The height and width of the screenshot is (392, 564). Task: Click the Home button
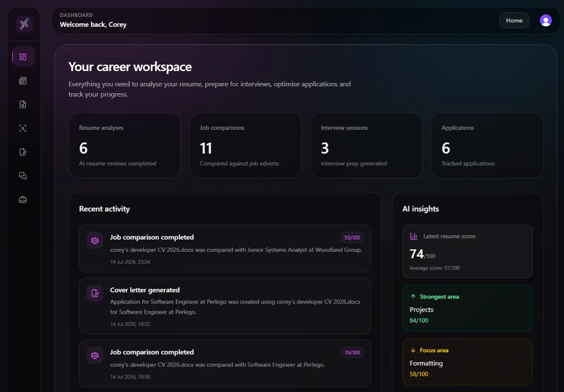click(514, 20)
